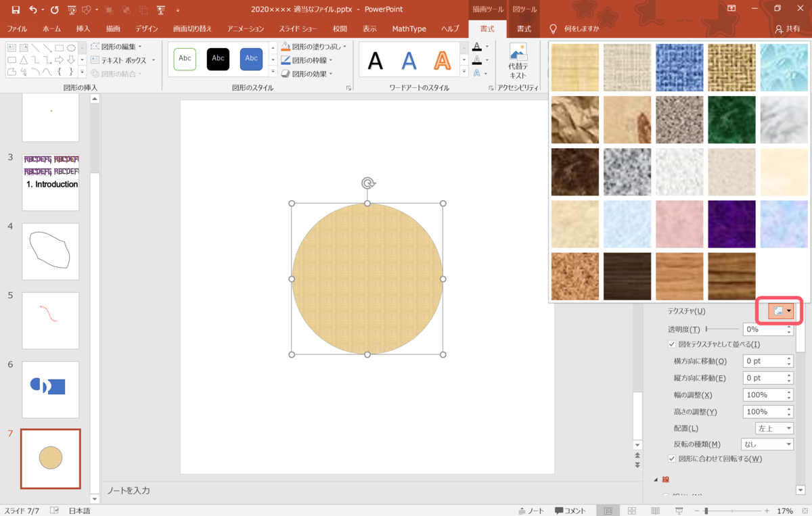Click the 透明度 transparency slider
Screen dimensions: 812x516
tap(723, 329)
